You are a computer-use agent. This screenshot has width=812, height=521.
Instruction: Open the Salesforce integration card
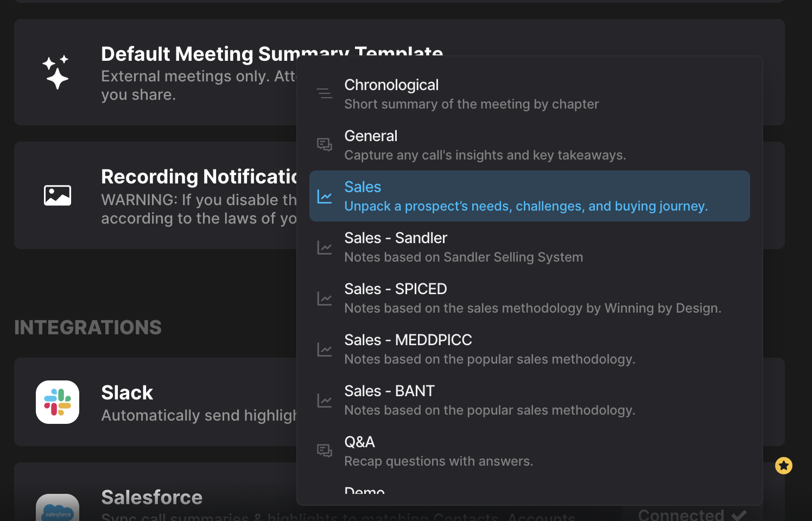point(399,492)
